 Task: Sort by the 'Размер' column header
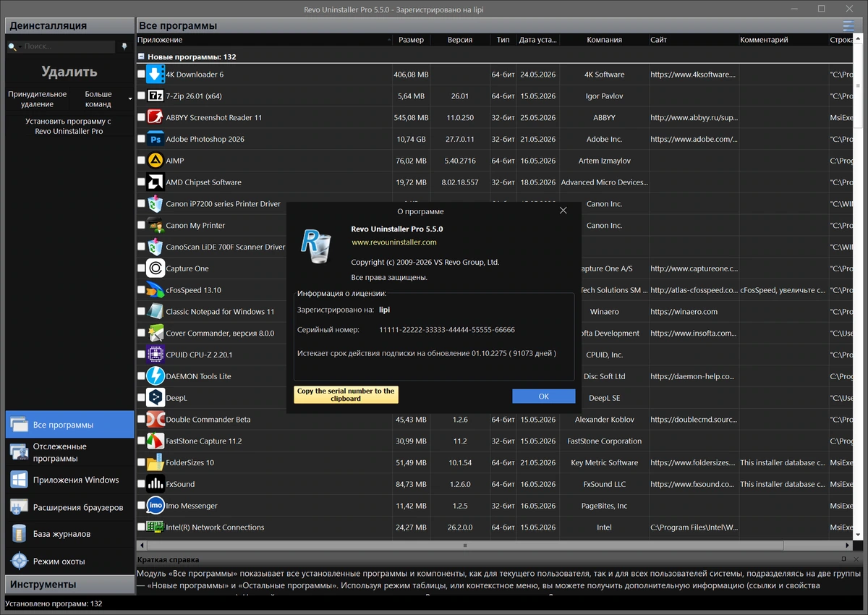tap(411, 40)
